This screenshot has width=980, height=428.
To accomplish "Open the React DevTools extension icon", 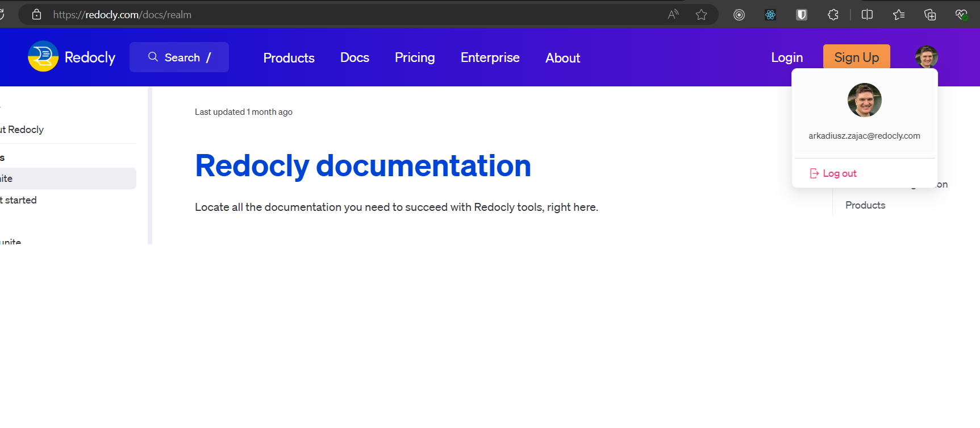I will [x=770, y=15].
